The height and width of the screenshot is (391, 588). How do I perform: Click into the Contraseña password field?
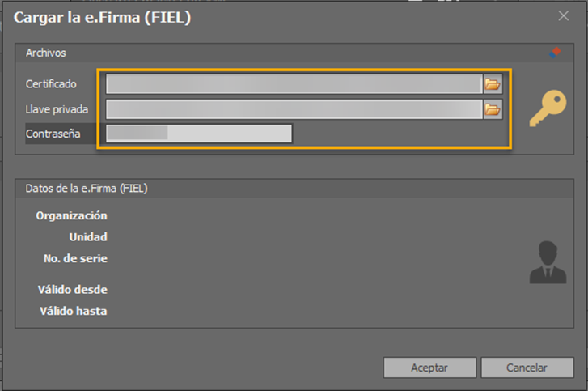(199, 134)
